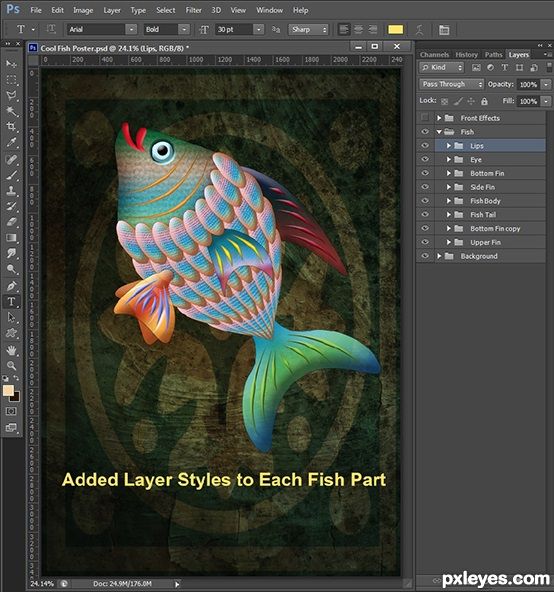The image size is (554, 592).
Task: Open the Pass Through blend mode dropdown
Action: pyautogui.click(x=451, y=84)
